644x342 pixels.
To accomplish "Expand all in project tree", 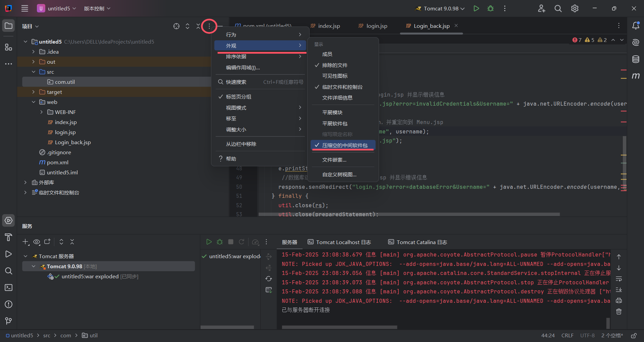I will coord(187,26).
